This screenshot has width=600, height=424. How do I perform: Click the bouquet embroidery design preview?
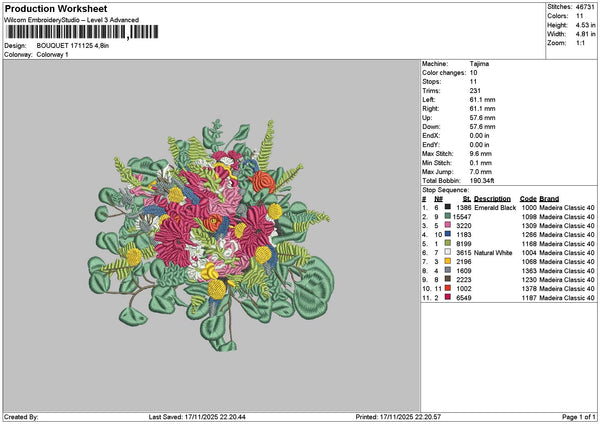211,235
